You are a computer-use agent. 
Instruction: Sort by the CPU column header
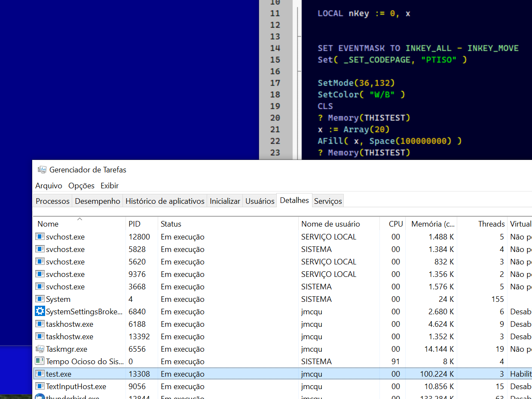[x=395, y=224]
